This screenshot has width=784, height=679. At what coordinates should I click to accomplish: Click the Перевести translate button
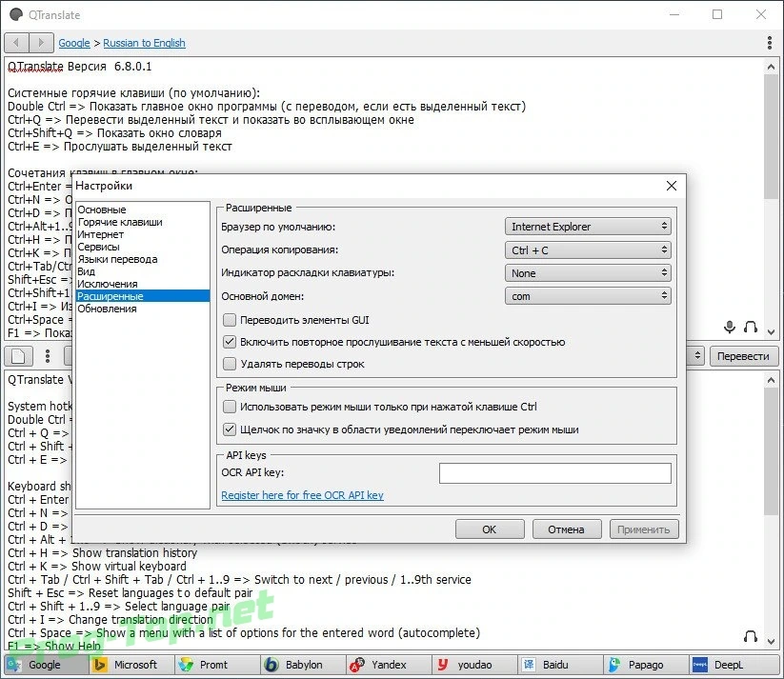[x=744, y=356]
